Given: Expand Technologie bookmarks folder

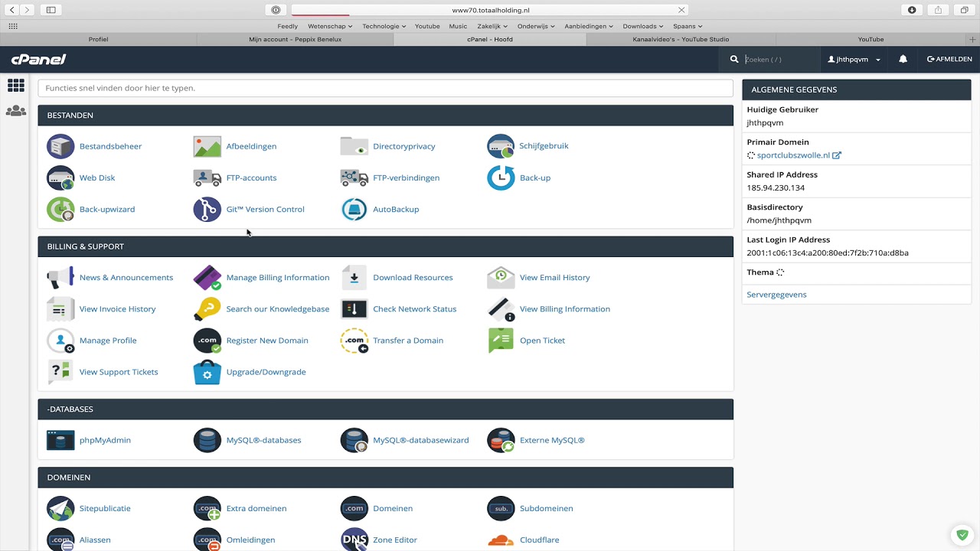Looking at the screenshot, I should point(384,26).
